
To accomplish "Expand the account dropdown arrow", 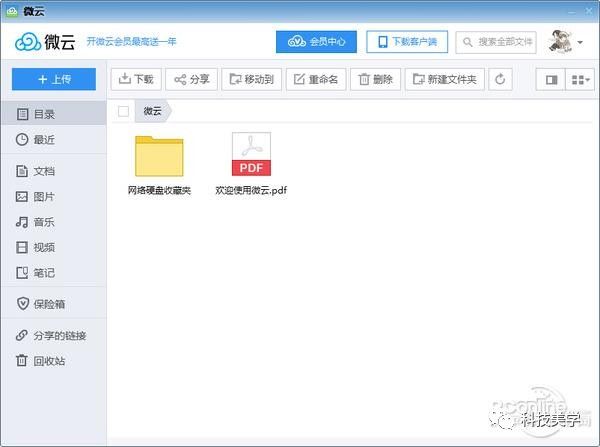I will tap(580, 42).
